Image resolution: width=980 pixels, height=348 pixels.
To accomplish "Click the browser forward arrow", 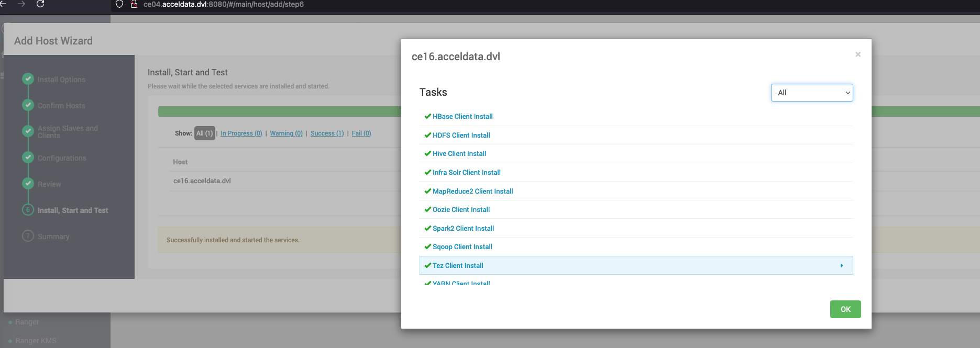I will [x=21, y=4].
